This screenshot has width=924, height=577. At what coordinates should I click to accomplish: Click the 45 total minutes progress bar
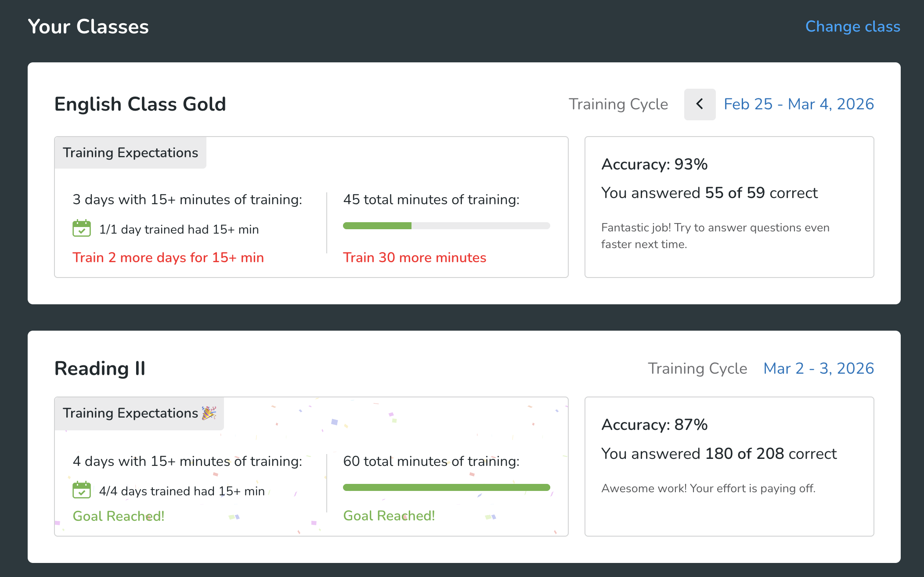pos(446,226)
